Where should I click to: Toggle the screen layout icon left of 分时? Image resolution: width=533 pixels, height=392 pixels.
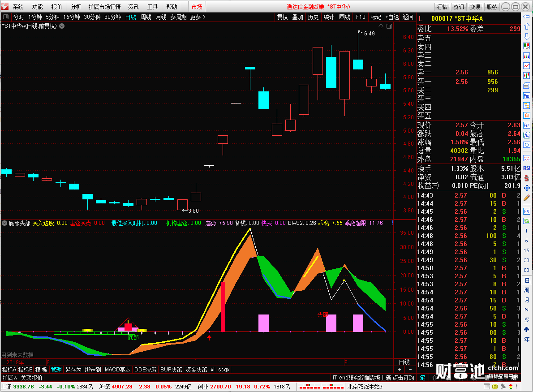(x=6, y=17)
